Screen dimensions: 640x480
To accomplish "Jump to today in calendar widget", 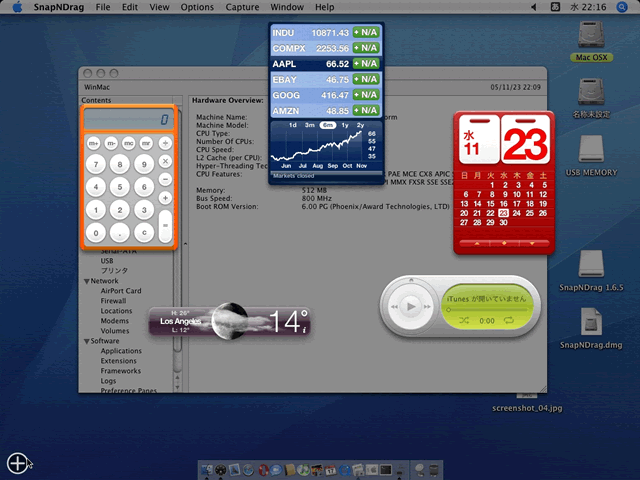I will [504, 243].
